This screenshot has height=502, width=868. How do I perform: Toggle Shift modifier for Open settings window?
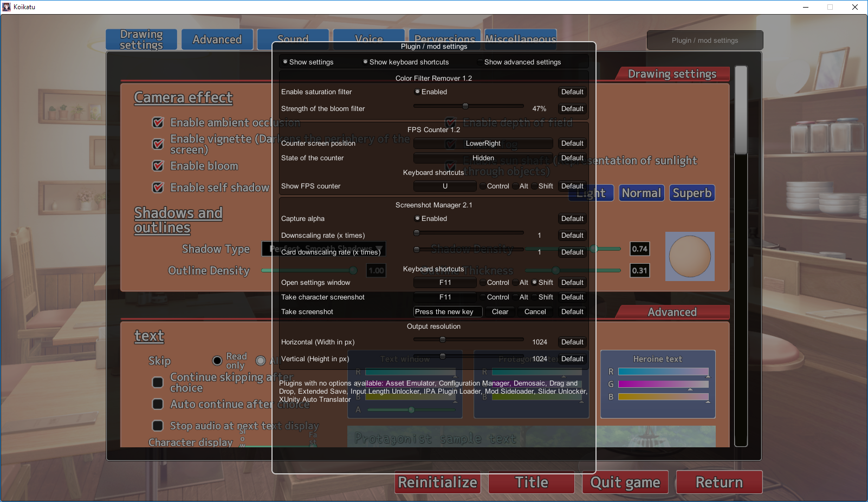pyautogui.click(x=542, y=283)
